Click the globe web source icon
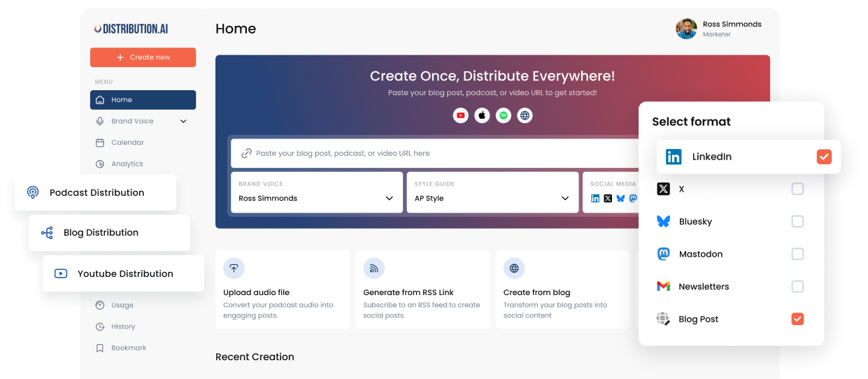 pyautogui.click(x=525, y=115)
